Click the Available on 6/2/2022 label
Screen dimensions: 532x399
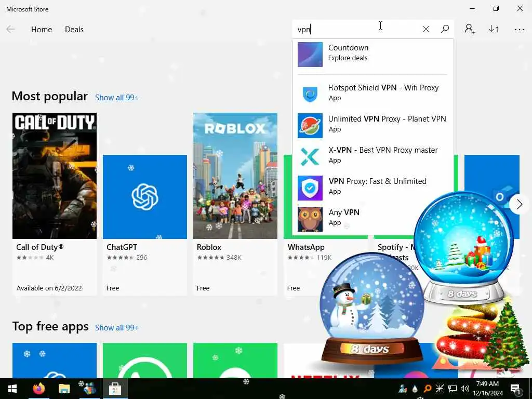point(49,288)
